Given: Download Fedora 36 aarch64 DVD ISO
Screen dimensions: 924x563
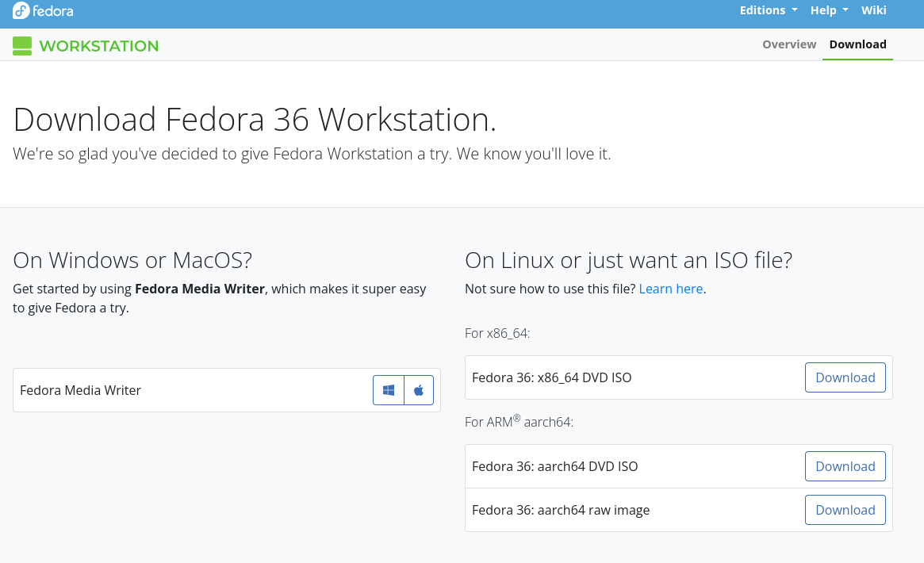Looking at the screenshot, I should pyautogui.click(x=845, y=466).
